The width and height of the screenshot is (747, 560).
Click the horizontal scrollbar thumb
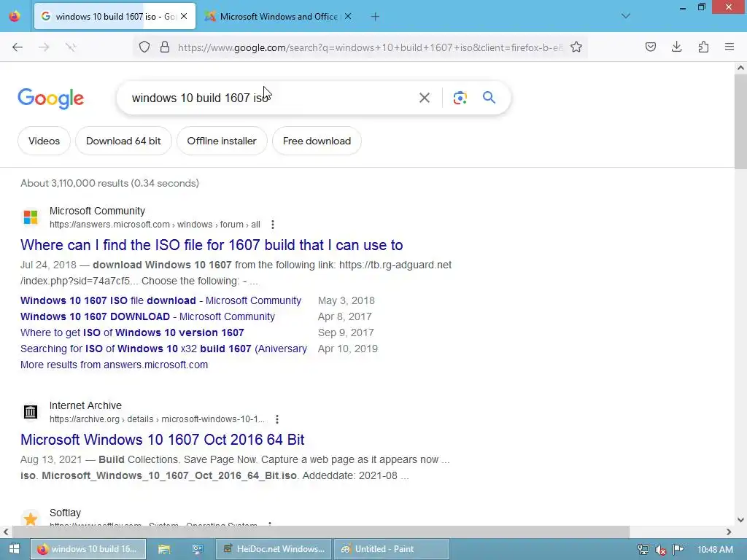coord(321,532)
